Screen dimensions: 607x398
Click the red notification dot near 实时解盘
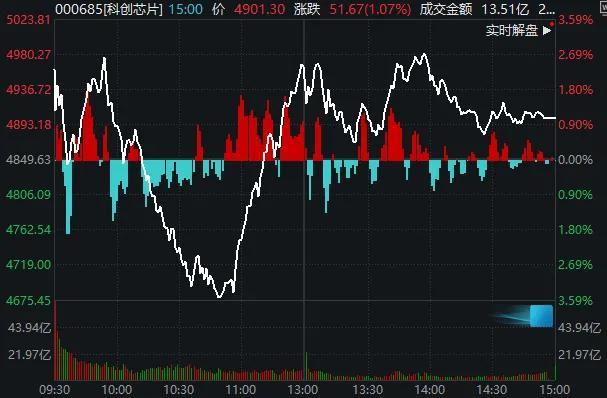pos(552,24)
